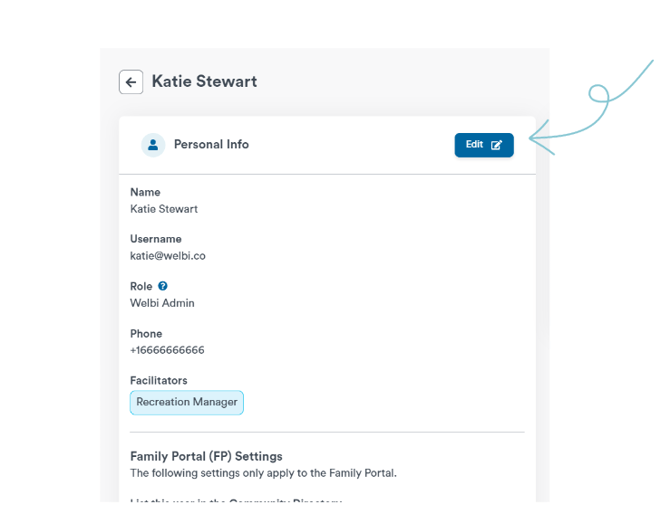
Task: Click the Personal Info section heading
Action: coord(211,145)
